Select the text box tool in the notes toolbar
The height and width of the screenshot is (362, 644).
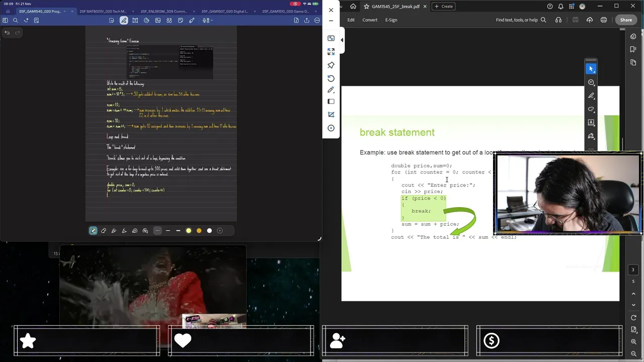[135, 20]
